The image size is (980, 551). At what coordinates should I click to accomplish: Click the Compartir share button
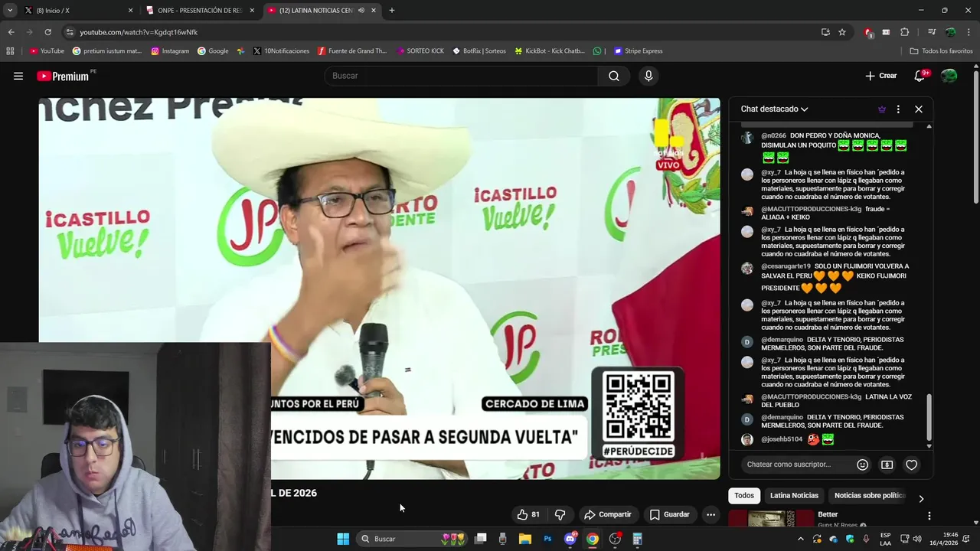coord(608,514)
